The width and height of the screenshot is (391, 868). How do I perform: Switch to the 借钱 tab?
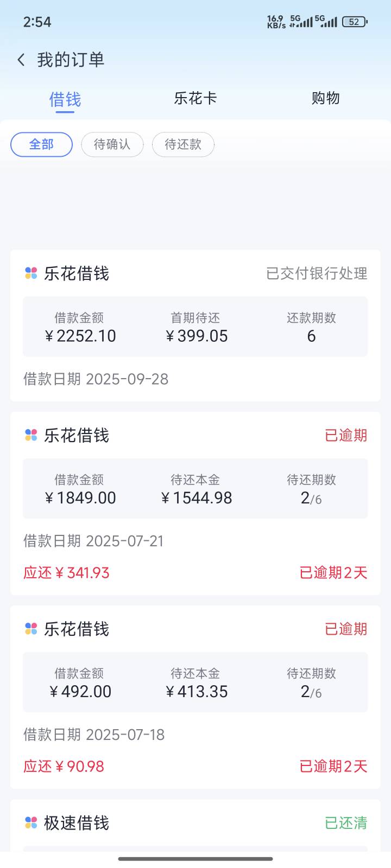click(65, 99)
